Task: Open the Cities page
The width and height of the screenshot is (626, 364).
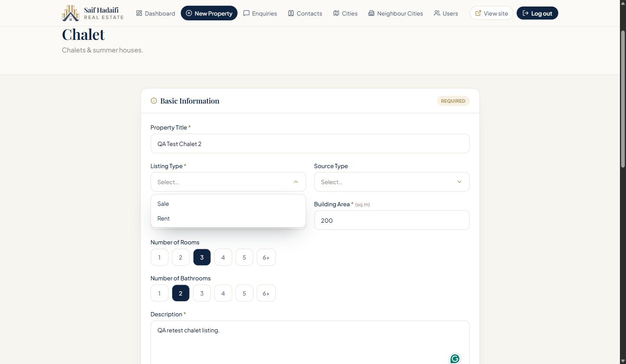Action: 345,13
